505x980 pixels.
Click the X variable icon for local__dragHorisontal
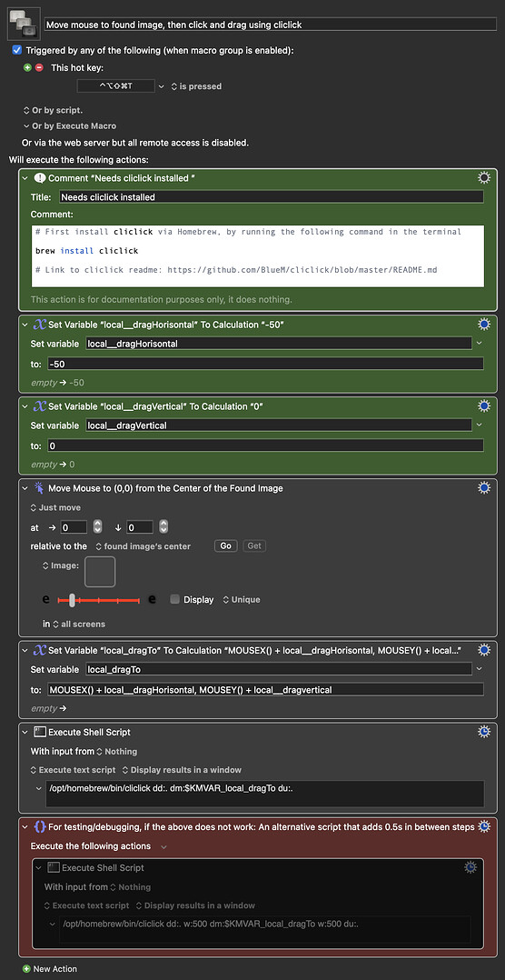(x=40, y=325)
